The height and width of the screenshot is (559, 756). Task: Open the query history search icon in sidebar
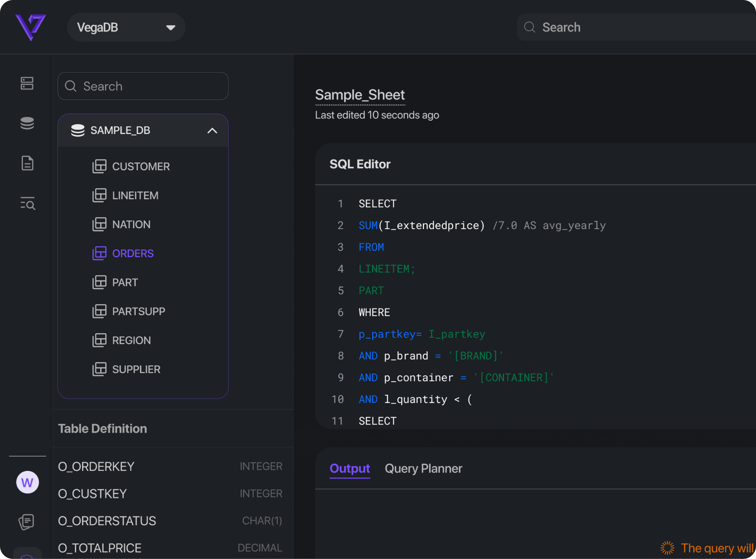coord(27,204)
